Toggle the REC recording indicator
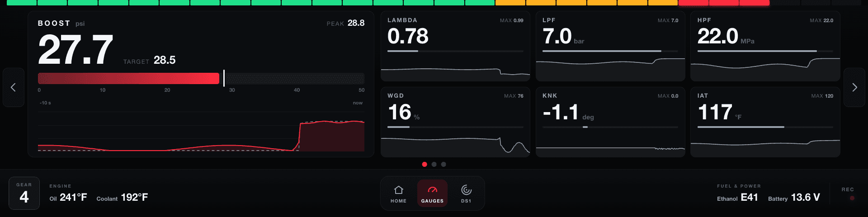This screenshot has height=217, width=868. tap(848, 193)
